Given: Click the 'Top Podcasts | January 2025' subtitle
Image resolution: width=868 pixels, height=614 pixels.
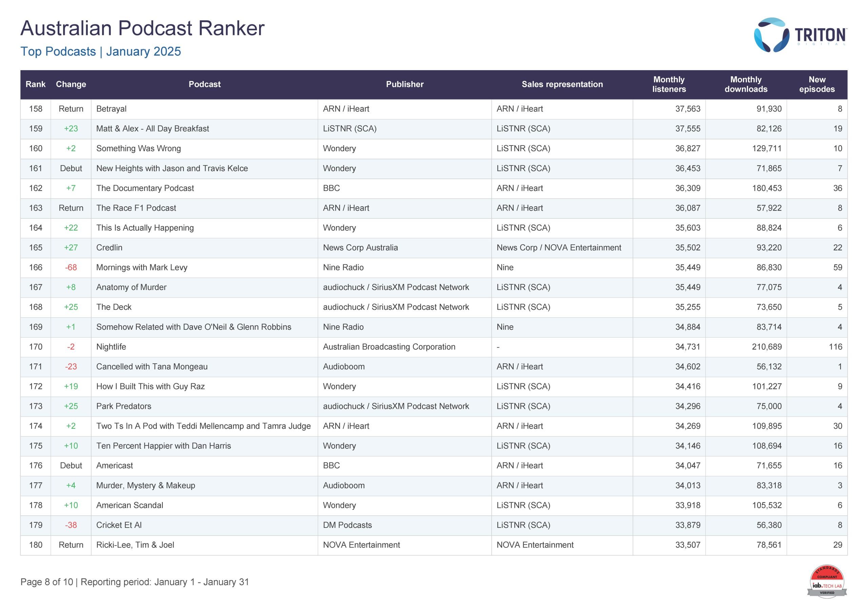Looking at the screenshot, I should pyautogui.click(x=101, y=52).
